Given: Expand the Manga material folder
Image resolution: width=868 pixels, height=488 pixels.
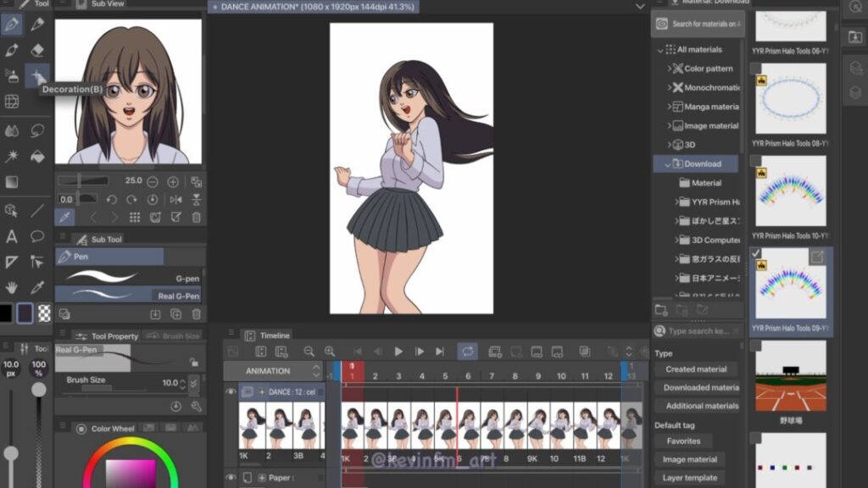Looking at the screenshot, I should 669,107.
